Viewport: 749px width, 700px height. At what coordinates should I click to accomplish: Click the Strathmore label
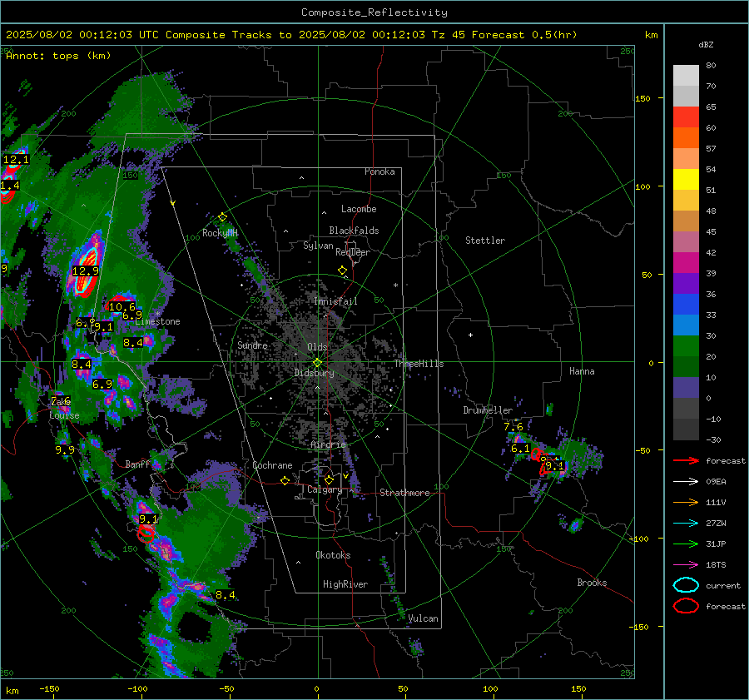coord(404,493)
